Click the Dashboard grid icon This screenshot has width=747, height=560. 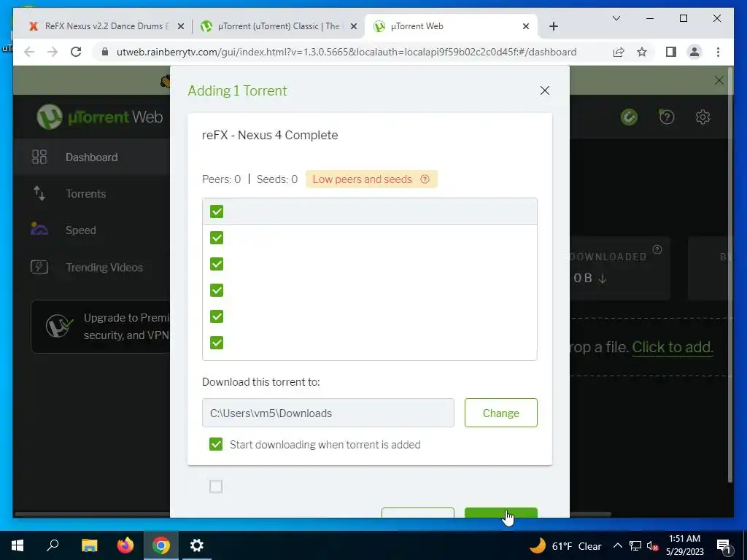point(39,157)
